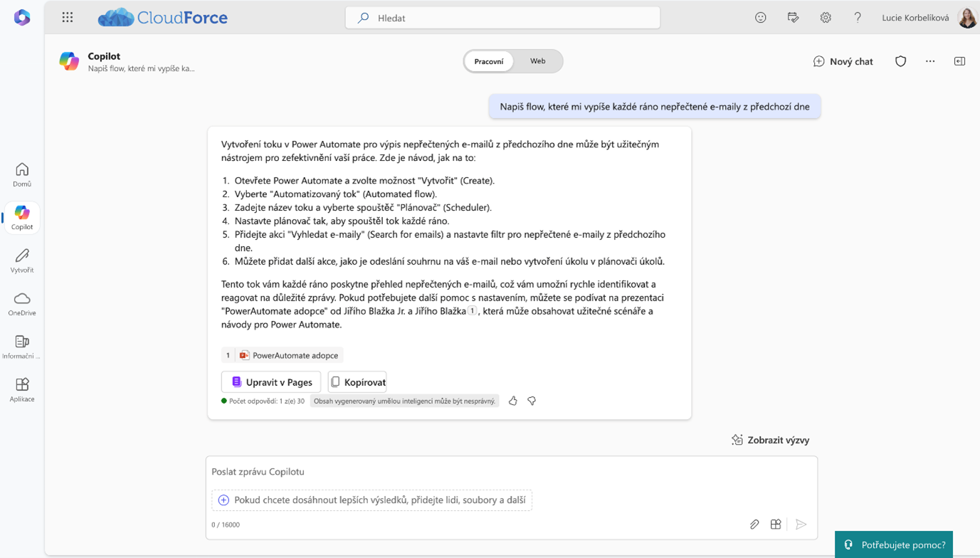Open Copilot in the sidebar
Image resolution: width=980 pixels, height=558 pixels.
pyautogui.click(x=22, y=217)
